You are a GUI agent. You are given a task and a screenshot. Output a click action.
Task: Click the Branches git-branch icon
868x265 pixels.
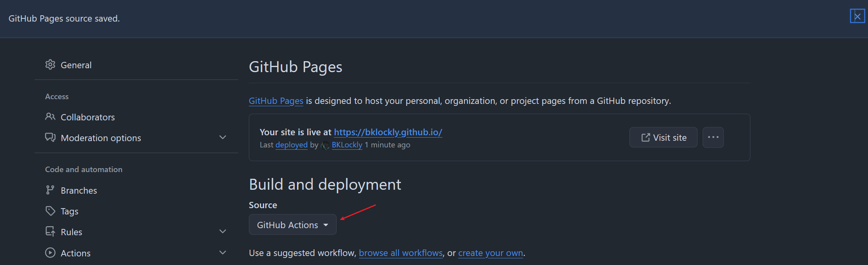click(50, 190)
